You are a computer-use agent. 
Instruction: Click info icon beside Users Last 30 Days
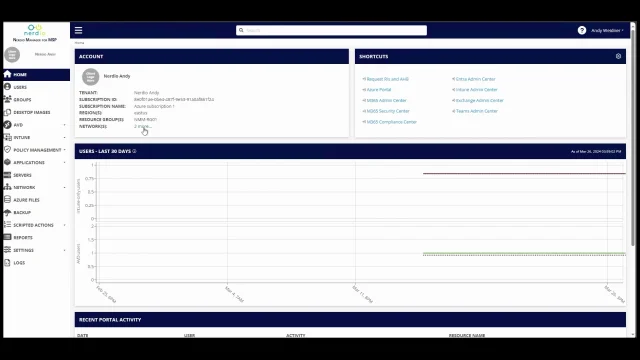(x=134, y=151)
